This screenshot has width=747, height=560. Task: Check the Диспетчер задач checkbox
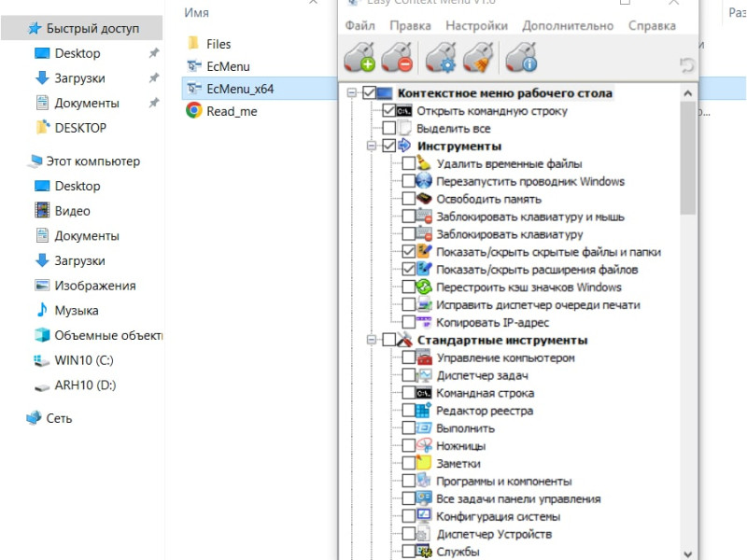[x=408, y=375]
